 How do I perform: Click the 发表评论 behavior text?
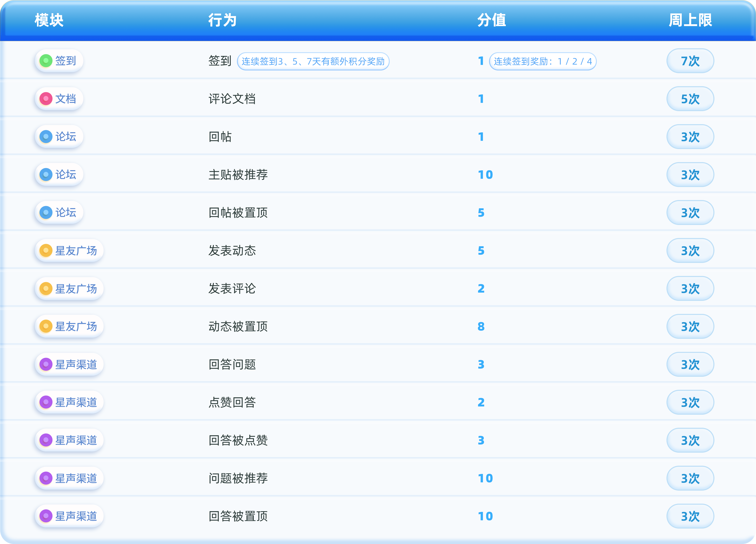232,289
